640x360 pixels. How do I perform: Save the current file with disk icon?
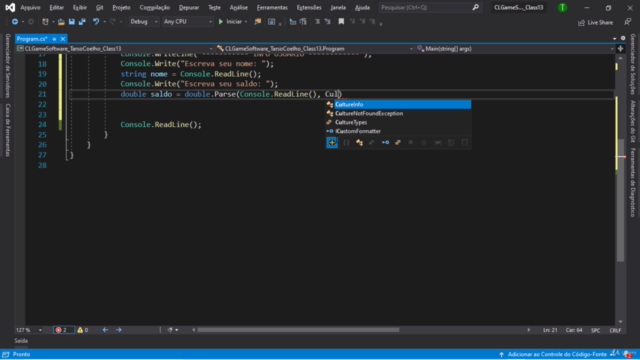(x=71, y=22)
